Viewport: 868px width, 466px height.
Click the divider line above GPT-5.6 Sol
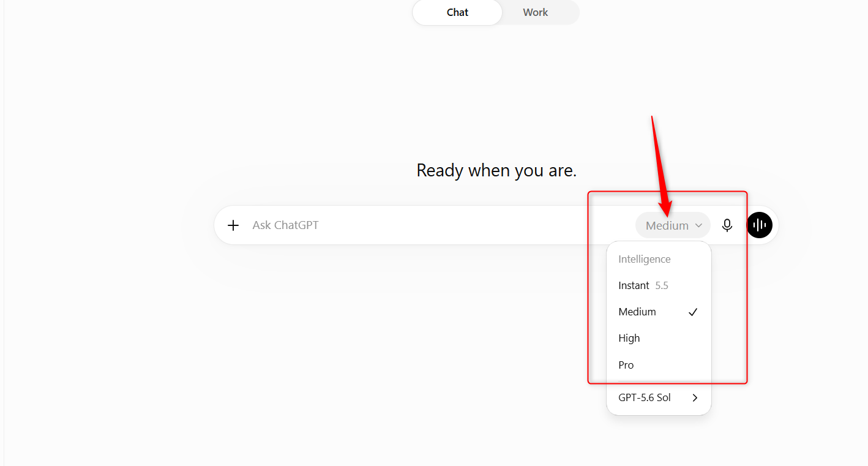click(659, 381)
